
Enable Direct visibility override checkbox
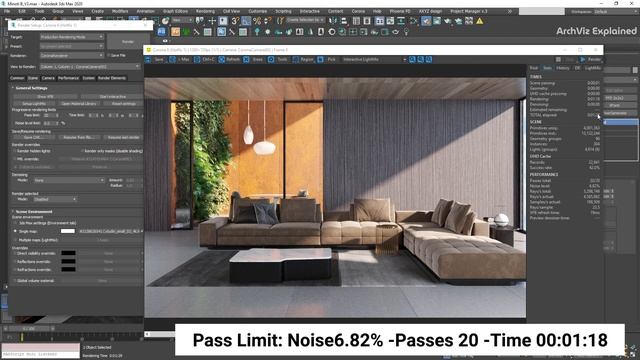15,253
